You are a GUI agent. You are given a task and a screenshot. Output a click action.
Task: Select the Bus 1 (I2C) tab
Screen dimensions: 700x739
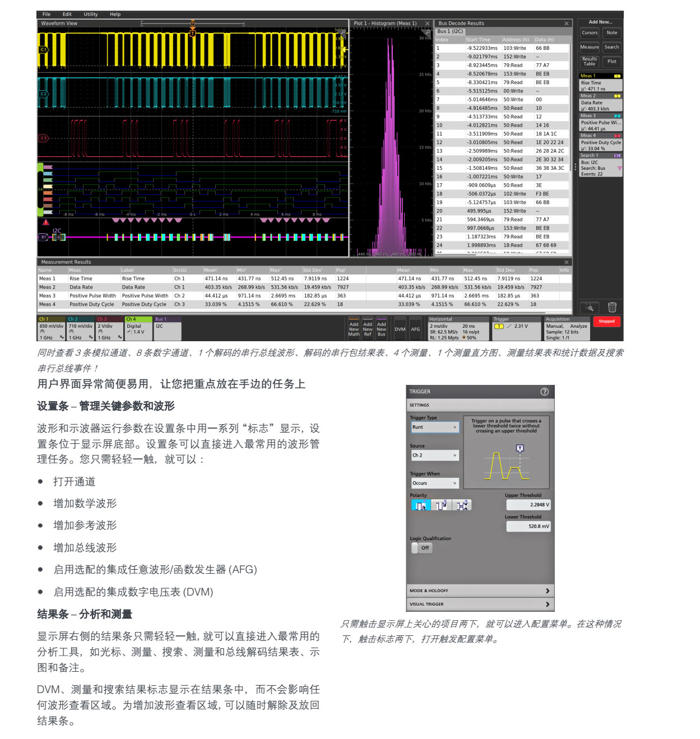pyautogui.click(x=450, y=31)
